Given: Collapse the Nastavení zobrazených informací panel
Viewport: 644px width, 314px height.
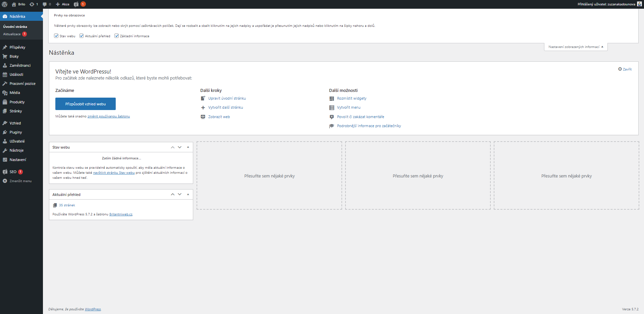Looking at the screenshot, I should [x=576, y=47].
